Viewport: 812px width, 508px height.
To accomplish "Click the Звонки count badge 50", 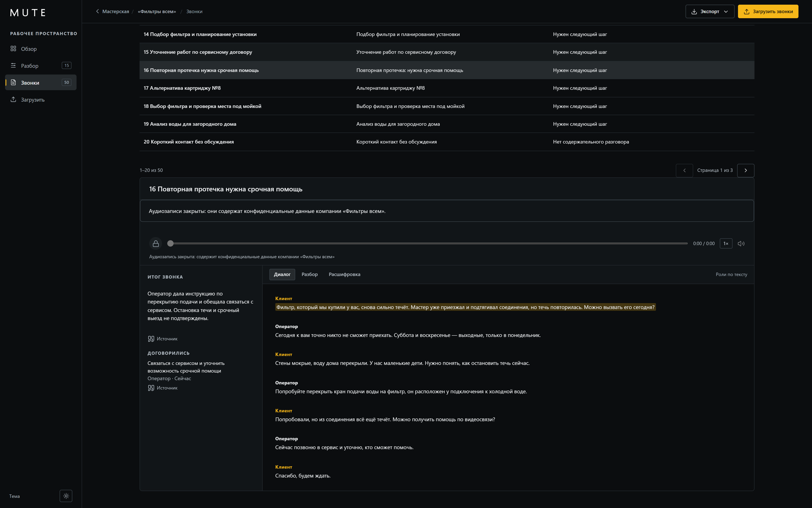I will (x=66, y=82).
